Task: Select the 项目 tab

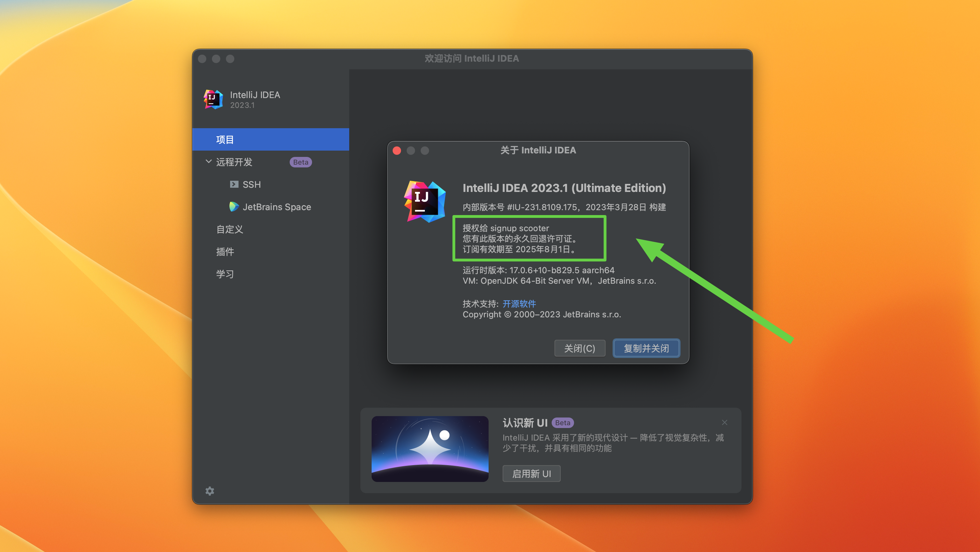Action: click(x=225, y=139)
